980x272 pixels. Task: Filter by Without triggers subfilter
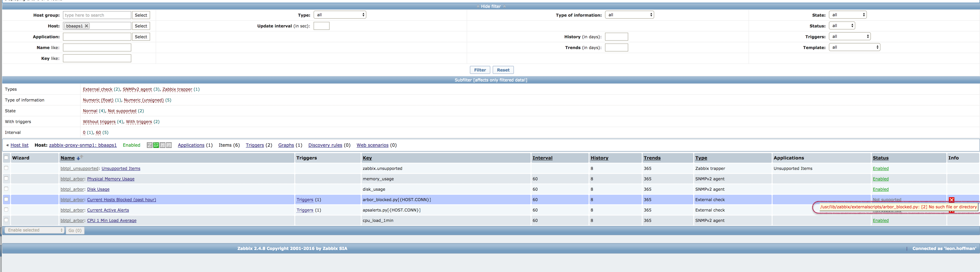tap(99, 122)
